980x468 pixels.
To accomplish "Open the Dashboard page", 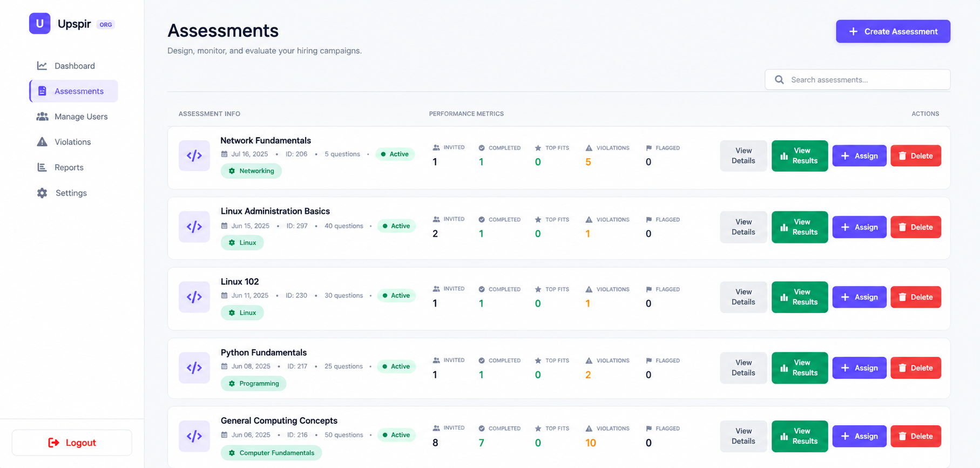I will click(74, 66).
